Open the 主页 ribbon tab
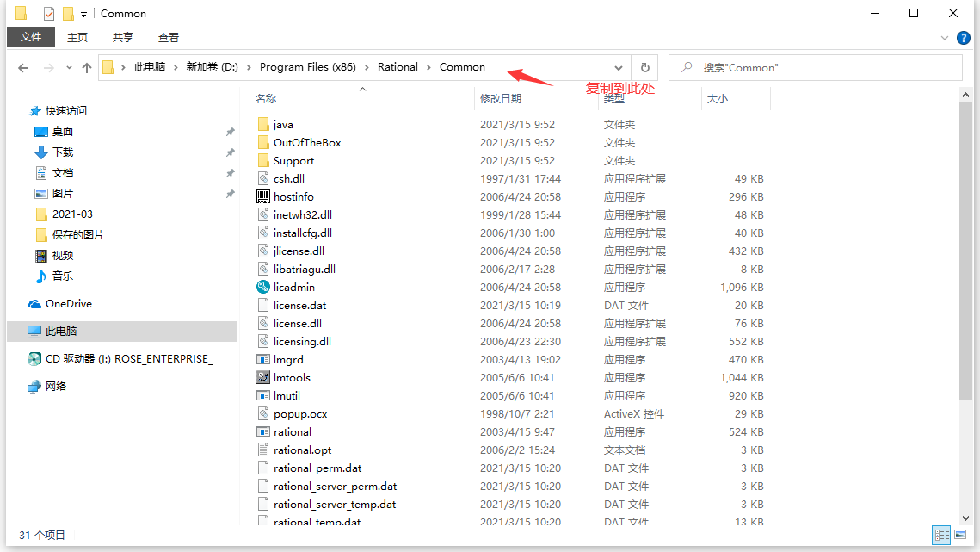This screenshot has width=980, height=552. [77, 38]
